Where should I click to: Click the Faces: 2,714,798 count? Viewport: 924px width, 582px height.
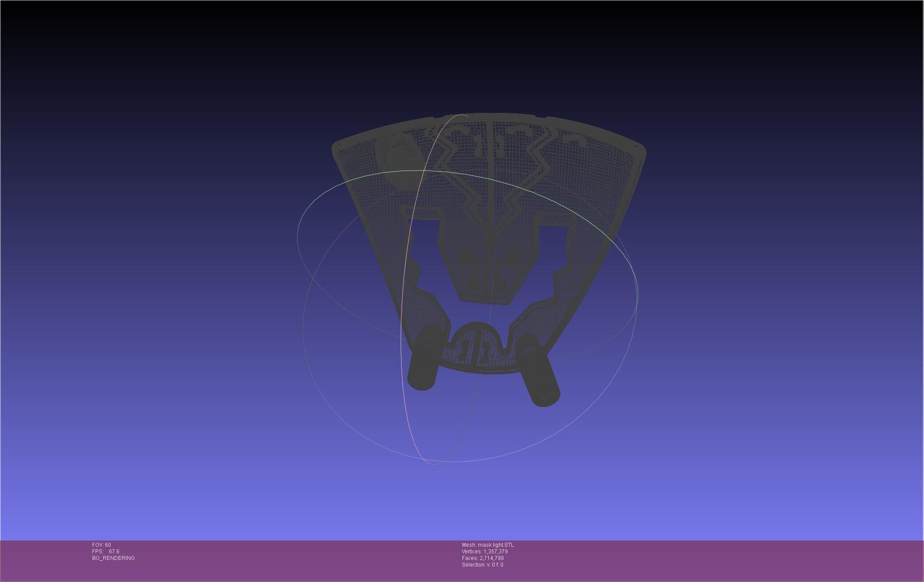(483, 558)
